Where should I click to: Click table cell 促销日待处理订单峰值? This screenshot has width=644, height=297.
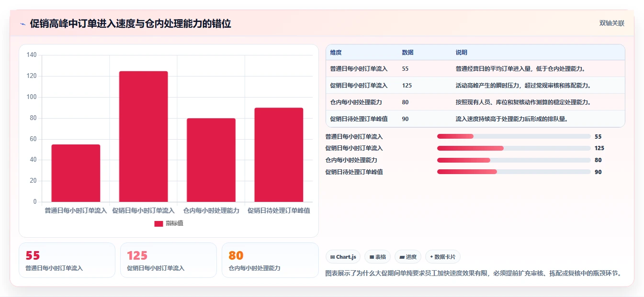[x=359, y=119]
